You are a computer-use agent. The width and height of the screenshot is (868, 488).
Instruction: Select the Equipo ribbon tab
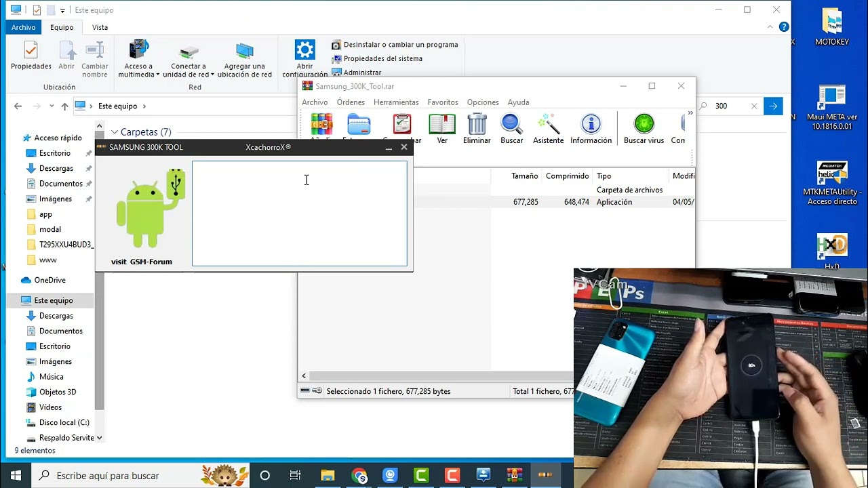(62, 27)
